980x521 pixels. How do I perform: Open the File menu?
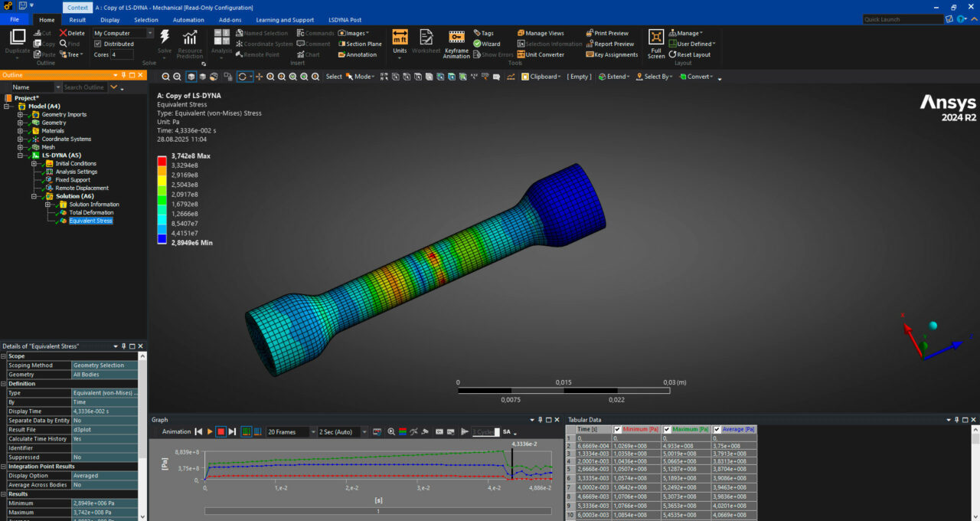pyautogui.click(x=14, y=20)
